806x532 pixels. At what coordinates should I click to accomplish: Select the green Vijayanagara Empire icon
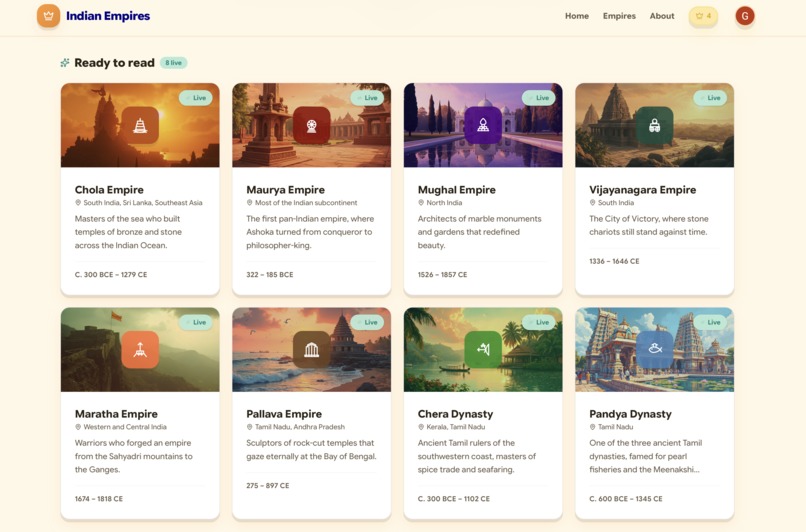(x=654, y=125)
